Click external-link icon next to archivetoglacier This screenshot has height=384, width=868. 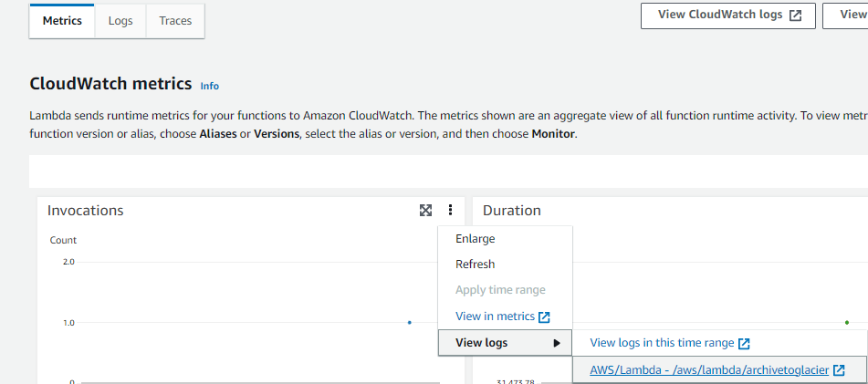(839, 369)
